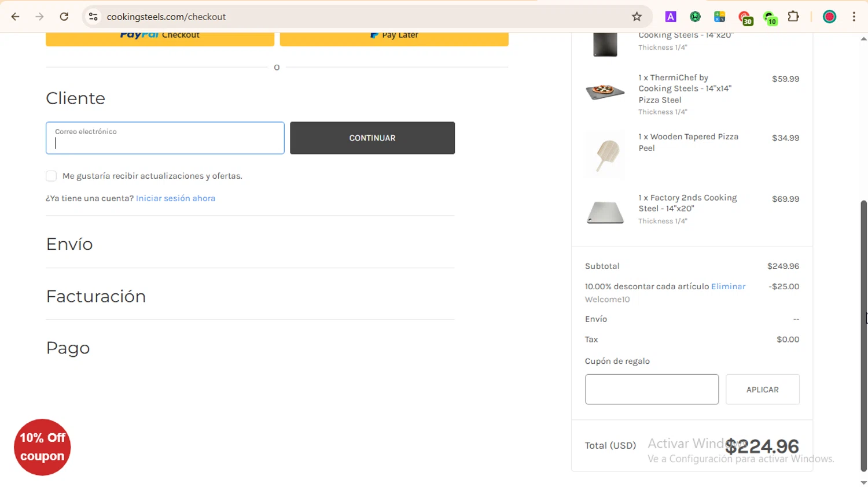Focus the Correo electrónico field

tap(165, 138)
